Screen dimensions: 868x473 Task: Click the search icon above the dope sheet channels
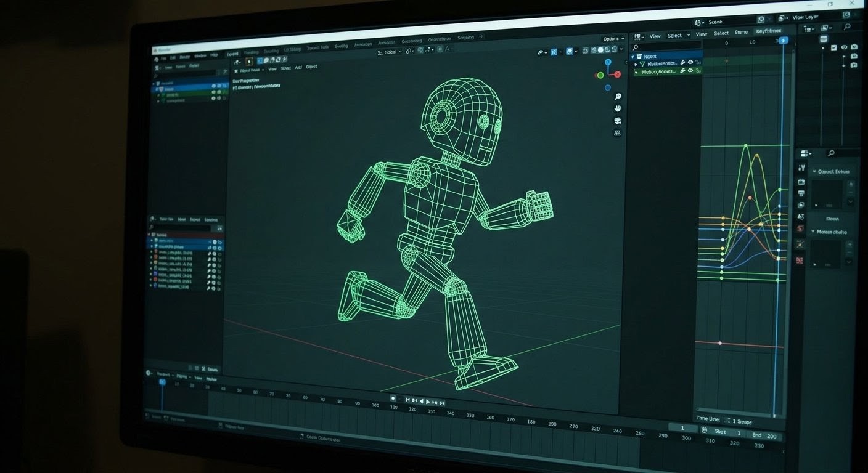[x=635, y=47]
